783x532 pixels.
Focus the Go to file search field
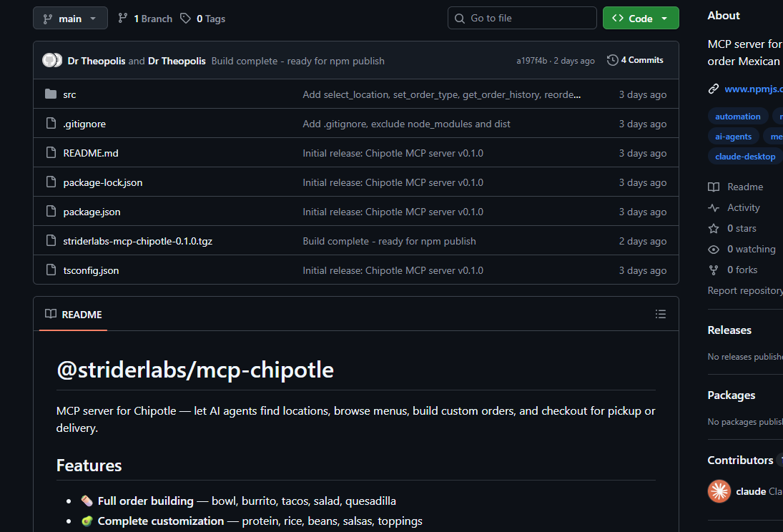[522, 18]
